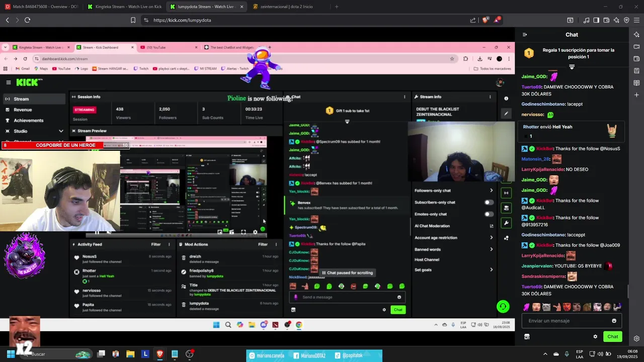The width and height of the screenshot is (644, 362).
Task: Open Brave Wallet from the top toolbar
Action: pos(606,20)
